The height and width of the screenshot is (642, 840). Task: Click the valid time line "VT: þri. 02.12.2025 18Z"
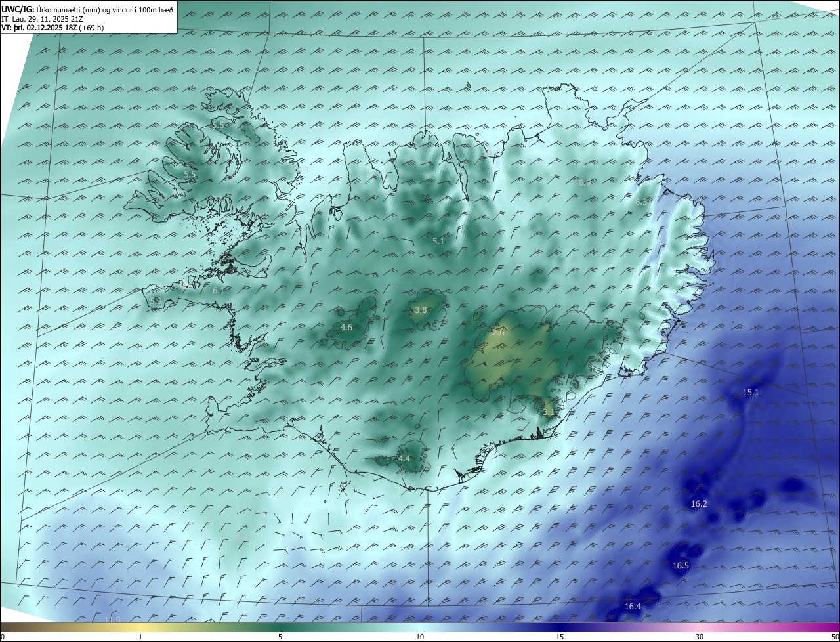(x=39, y=28)
